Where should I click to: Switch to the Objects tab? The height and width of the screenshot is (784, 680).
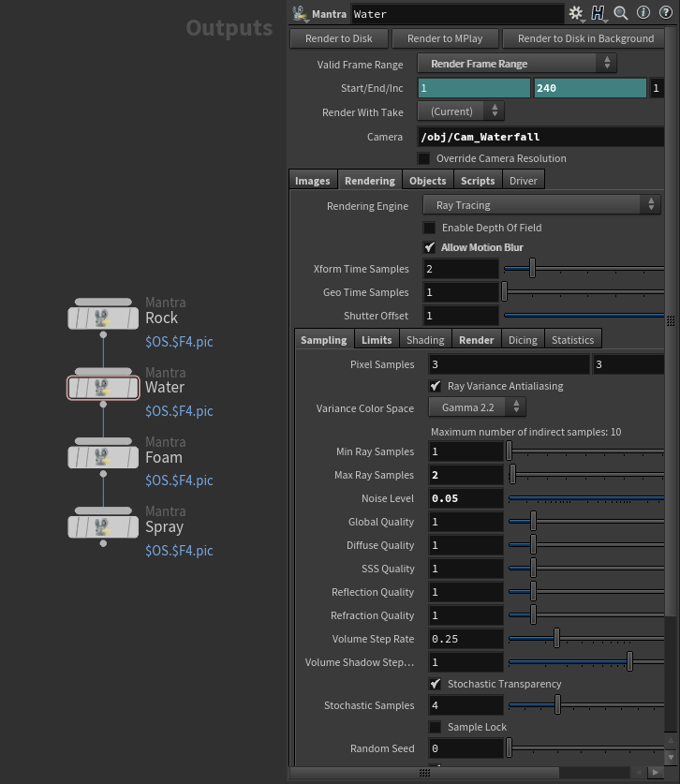point(428,181)
